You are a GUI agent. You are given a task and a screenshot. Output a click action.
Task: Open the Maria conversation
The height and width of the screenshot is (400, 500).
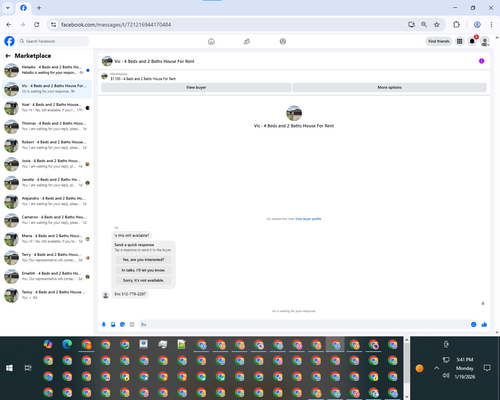point(47,239)
